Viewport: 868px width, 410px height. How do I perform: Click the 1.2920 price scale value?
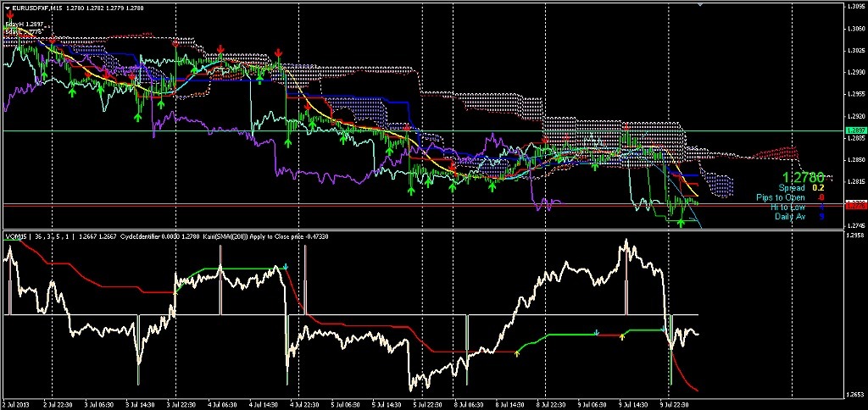856,116
